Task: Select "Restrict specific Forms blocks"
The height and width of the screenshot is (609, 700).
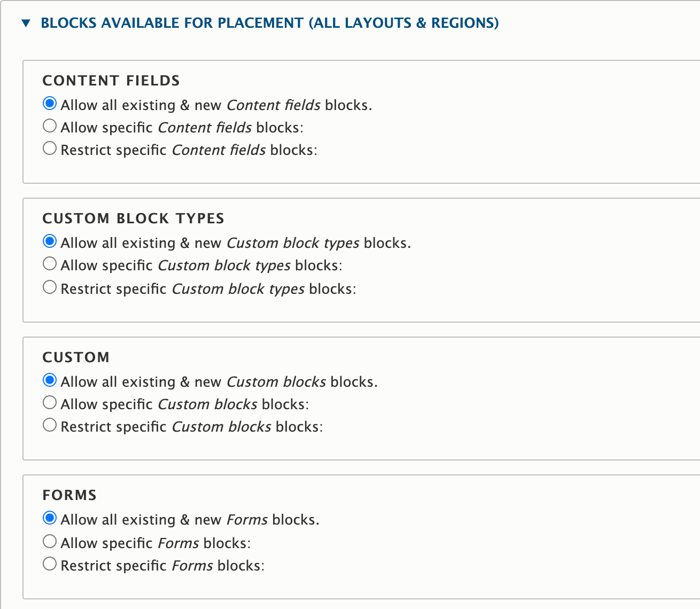Action: click(49, 564)
